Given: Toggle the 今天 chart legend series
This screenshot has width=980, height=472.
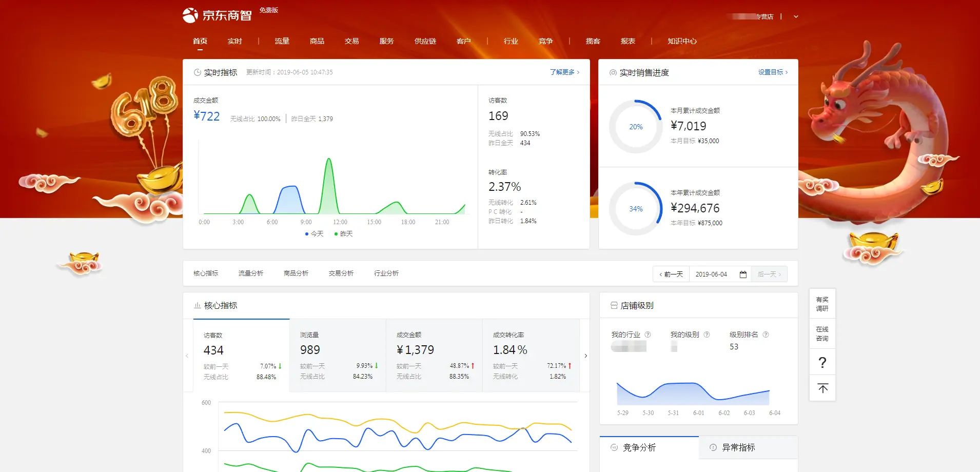Looking at the screenshot, I should [x=314, y=234].
